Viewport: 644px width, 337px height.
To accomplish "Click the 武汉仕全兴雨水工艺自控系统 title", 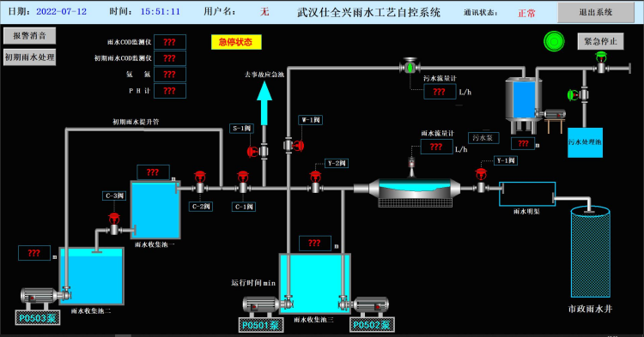I will (369, 12).
